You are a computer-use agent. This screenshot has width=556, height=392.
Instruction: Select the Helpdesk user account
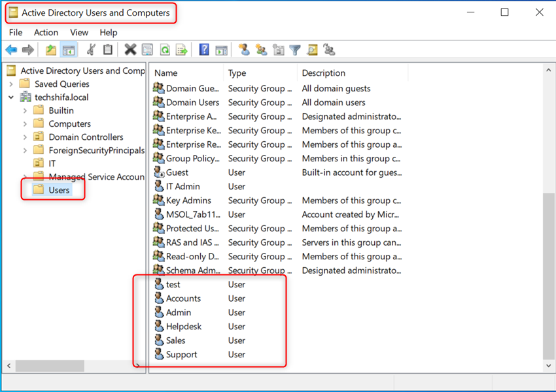click(183, 326)
